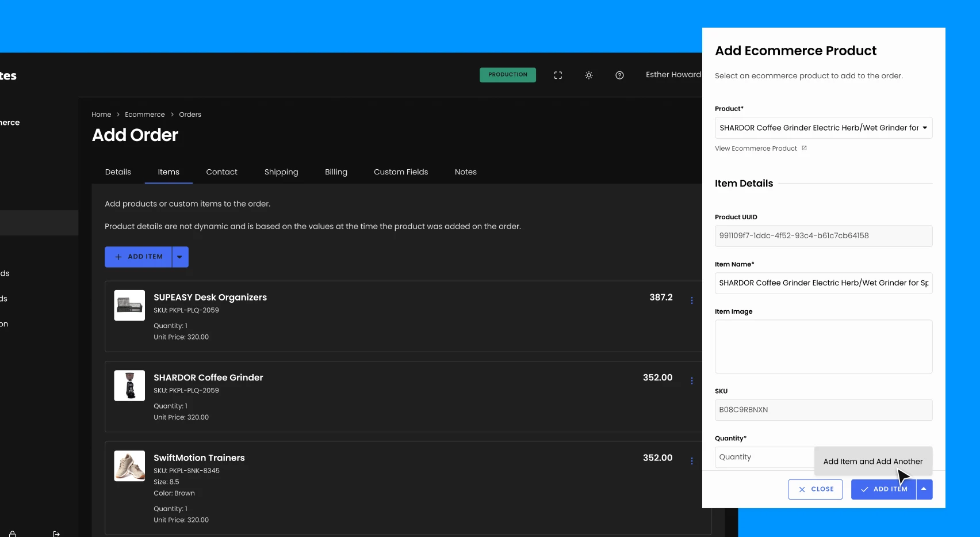Confirm with Add Item button in dialog
This screenshot has height=537, width=980.
coord(883,489)
